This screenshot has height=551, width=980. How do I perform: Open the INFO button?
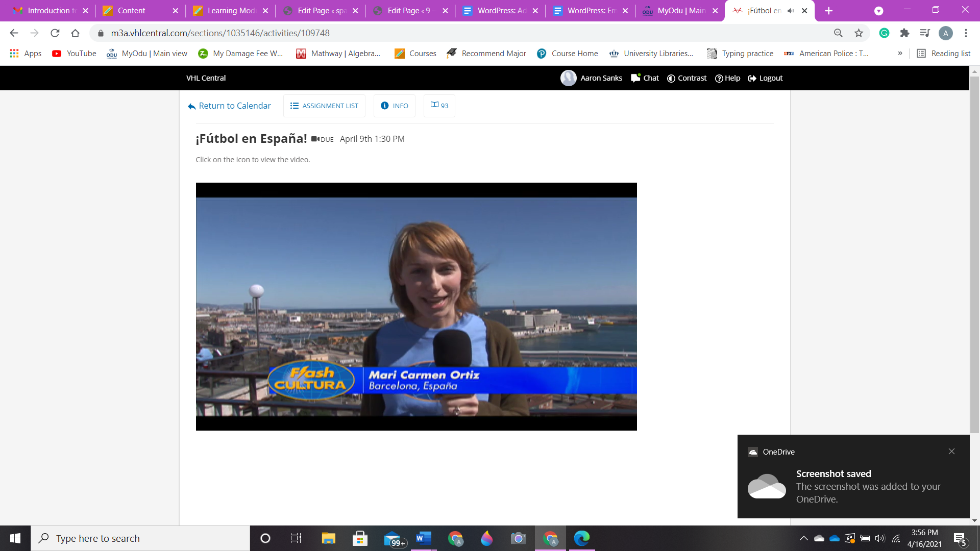394,106
